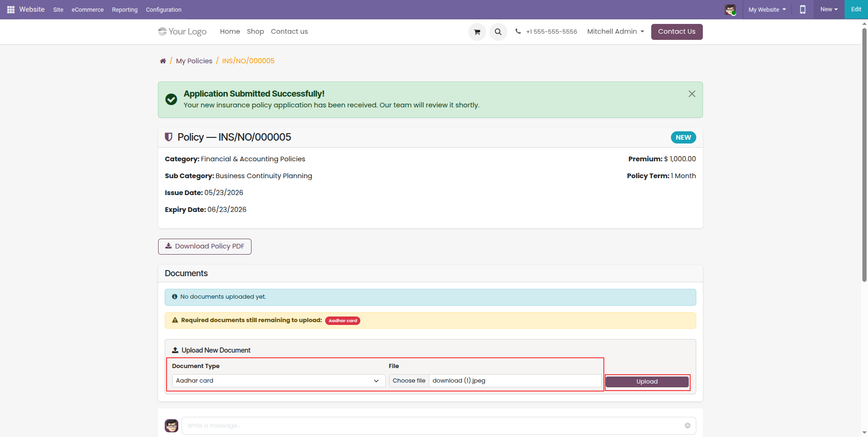868x437 pixels.
Task: Click the Mitchell Admin avatar in top bar
Action: coord(730,9)
